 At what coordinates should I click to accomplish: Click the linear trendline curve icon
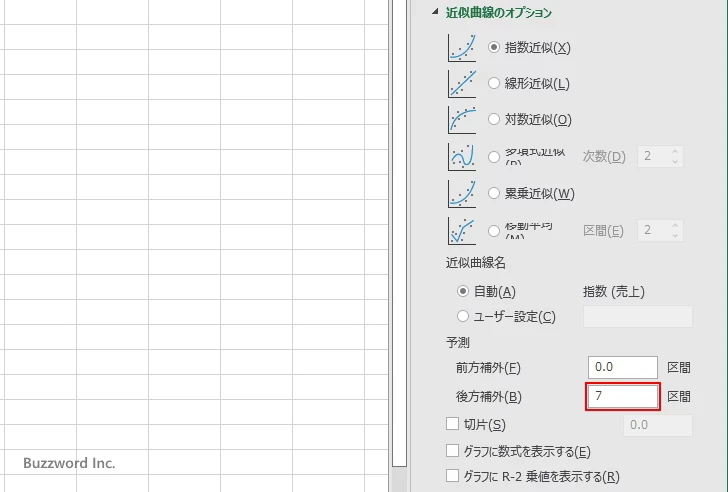coord(462,84)
